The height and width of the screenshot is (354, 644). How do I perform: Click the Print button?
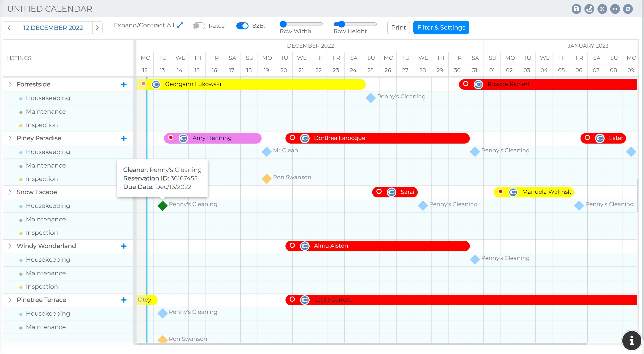(398, 27)
